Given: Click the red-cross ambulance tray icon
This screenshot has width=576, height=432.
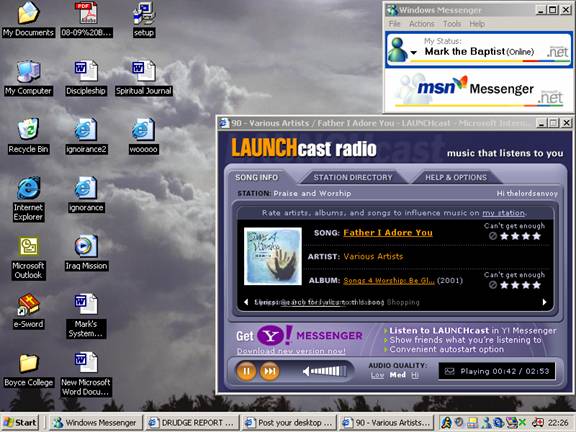Looking at the screenshot, I should pyautogui.click(x=538, y=423).
